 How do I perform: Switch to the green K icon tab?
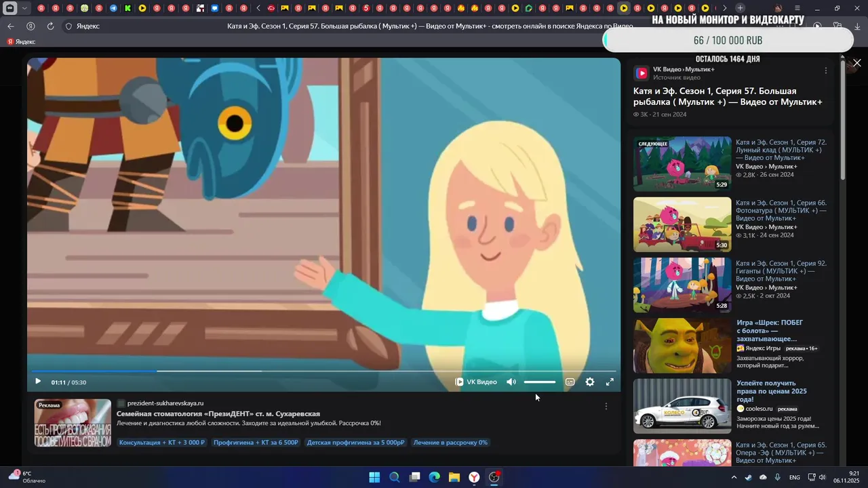(127, 8)
